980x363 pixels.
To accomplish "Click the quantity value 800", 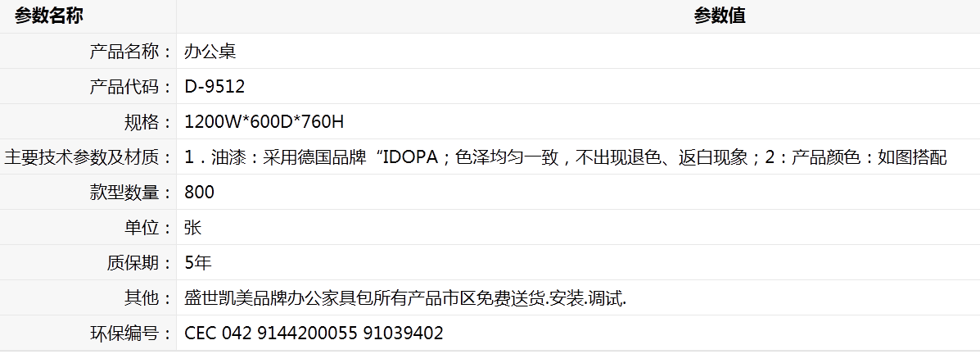I will click(x=200, y=192).
